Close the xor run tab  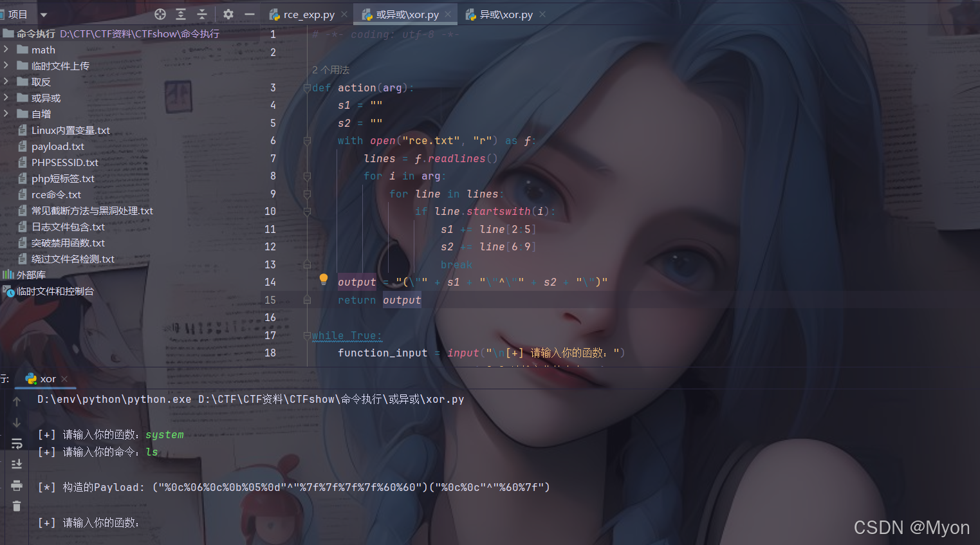click(64, 379)
